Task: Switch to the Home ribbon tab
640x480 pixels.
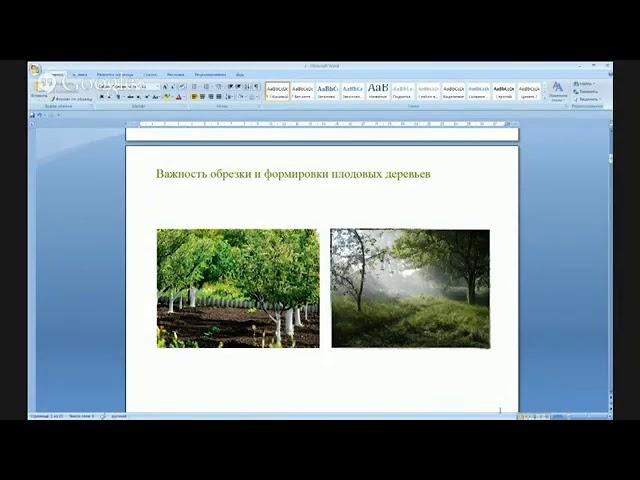Action: (58, 75)
